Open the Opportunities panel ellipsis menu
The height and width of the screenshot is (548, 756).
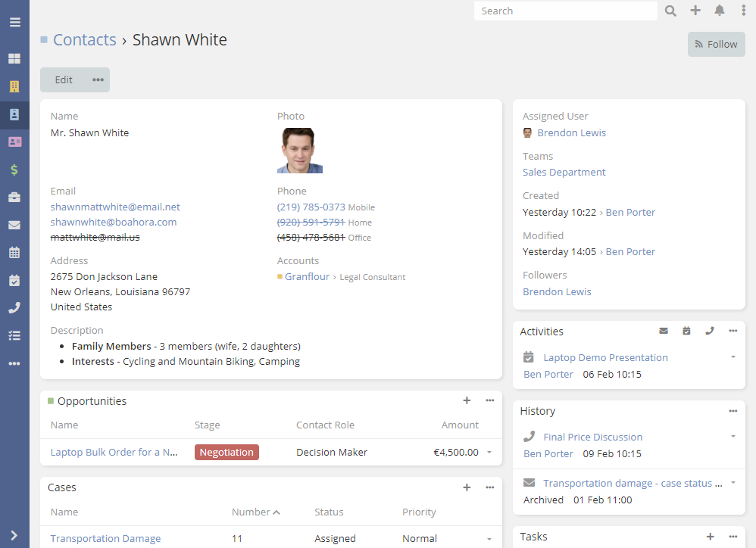(489, 400)
